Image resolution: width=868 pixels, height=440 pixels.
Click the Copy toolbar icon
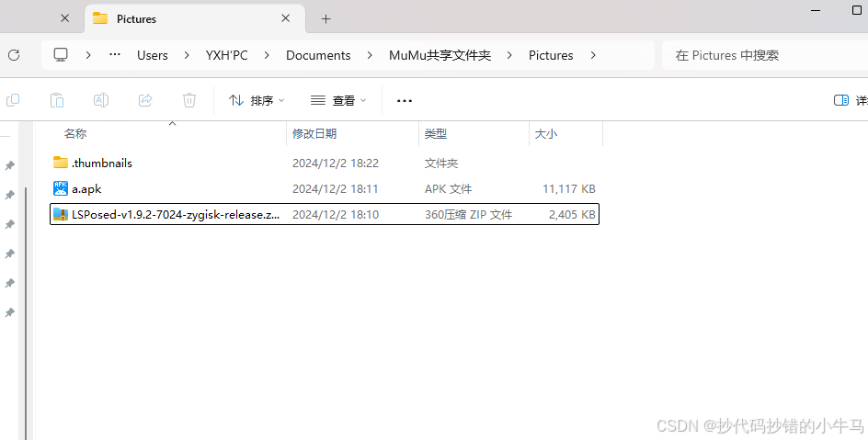[x=13, y=100]
